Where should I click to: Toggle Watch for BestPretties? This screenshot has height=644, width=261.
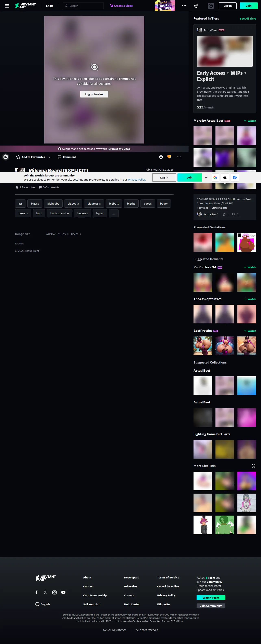(250, 331)
